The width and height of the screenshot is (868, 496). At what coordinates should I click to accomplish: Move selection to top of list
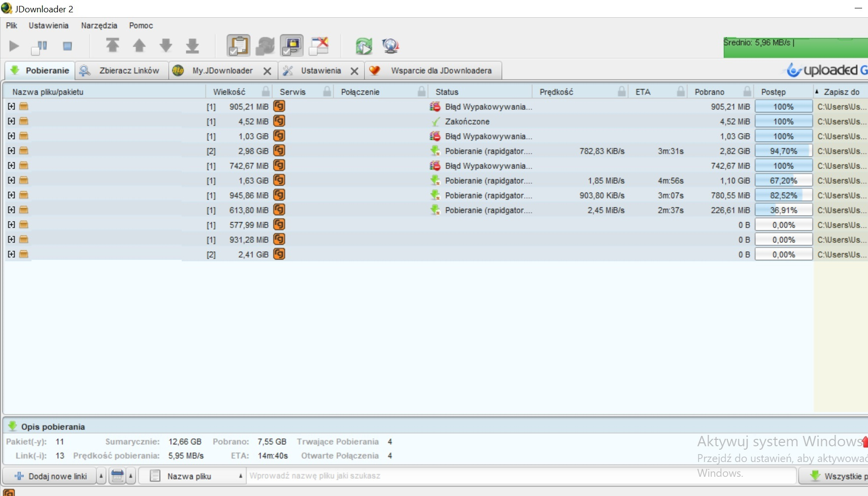pos(113,46)
